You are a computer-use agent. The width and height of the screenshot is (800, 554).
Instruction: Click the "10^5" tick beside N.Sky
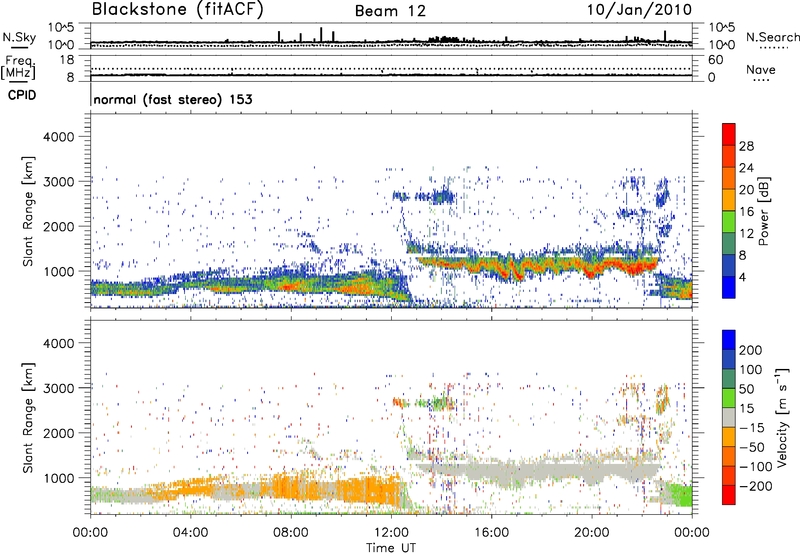point(61,27)
